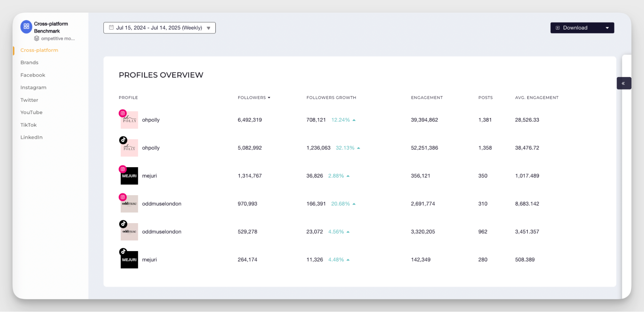Click oddmuselondon name in the 529,278 row
The height and width of the screenshot is (312, 644).
click(162, 232)
